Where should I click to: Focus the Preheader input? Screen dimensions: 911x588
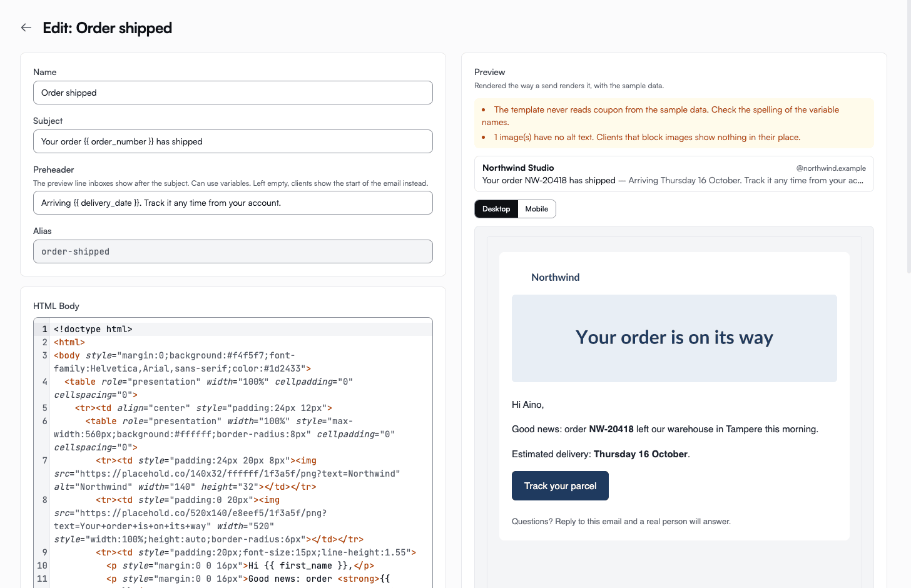coord(233,203)
